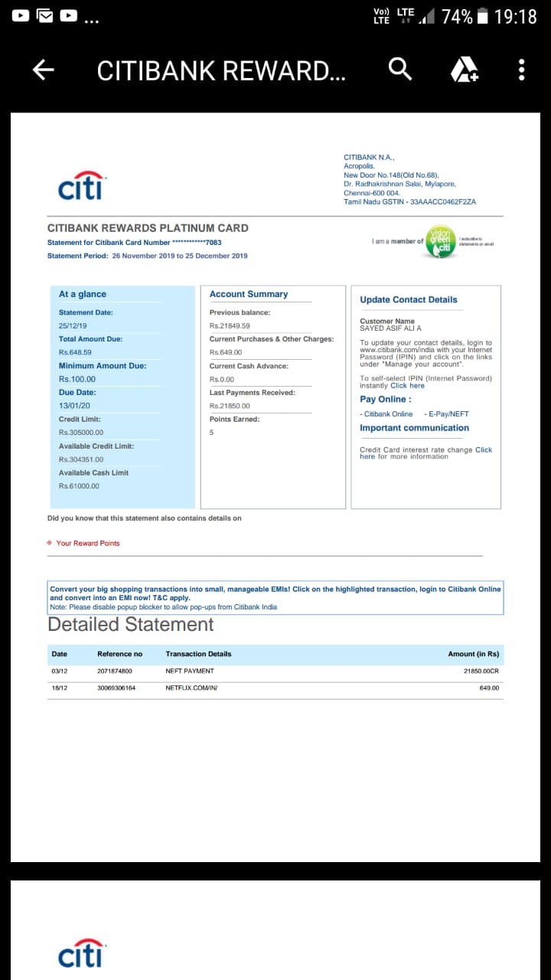This screenshot has width=551, height=980.
Task: Tap the Credit Limit Rs.305000.00 value
Action: (81, 433)
